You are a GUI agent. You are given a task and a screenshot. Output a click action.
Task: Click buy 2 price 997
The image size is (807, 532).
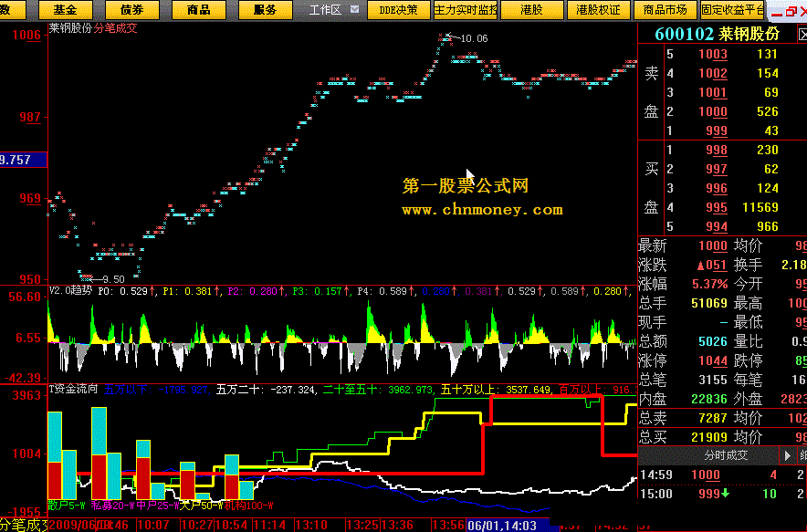[x=717, y=169]
